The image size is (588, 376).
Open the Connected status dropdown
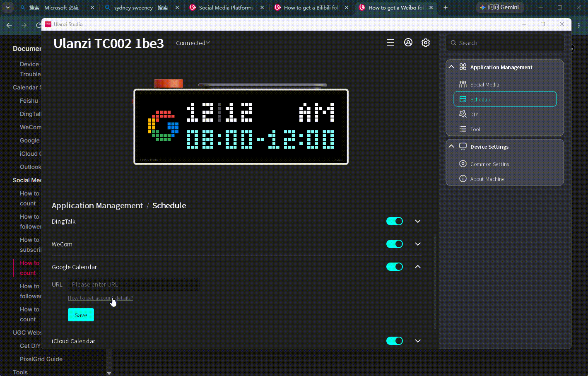193,43
